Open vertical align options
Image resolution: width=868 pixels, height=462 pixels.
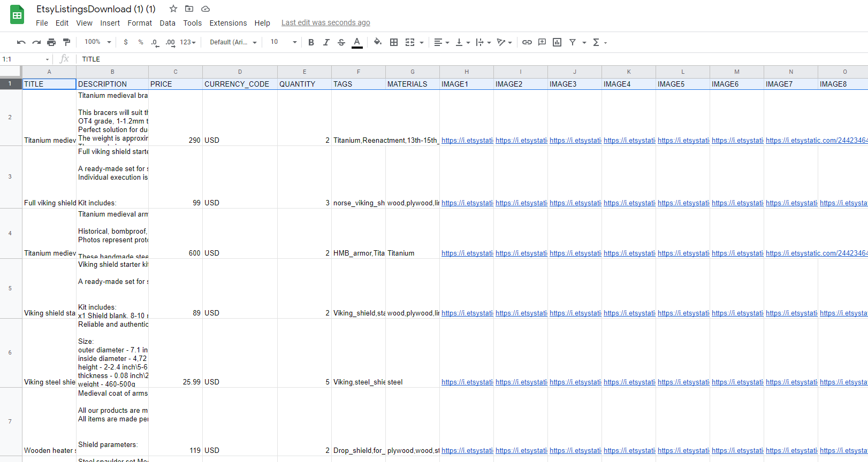462,42
